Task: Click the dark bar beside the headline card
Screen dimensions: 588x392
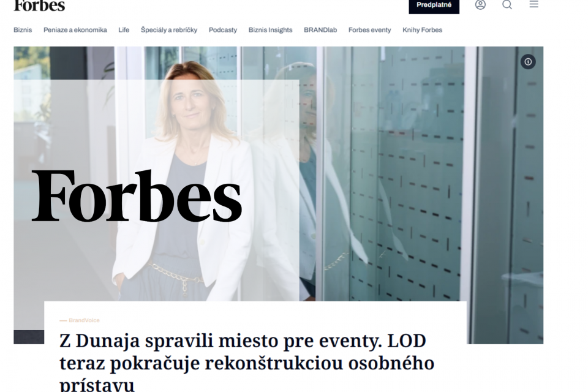Action: 29,337
